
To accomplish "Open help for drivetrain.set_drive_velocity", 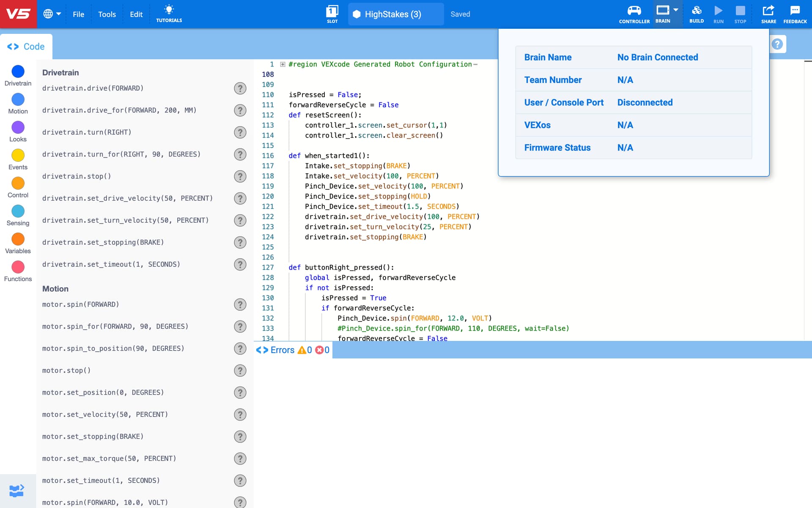I will coord(240,199).
